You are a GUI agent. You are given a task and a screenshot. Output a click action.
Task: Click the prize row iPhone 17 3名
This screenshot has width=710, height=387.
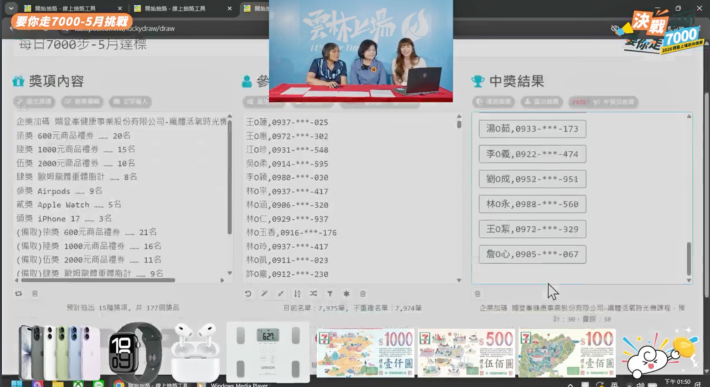tap(64, 219)
